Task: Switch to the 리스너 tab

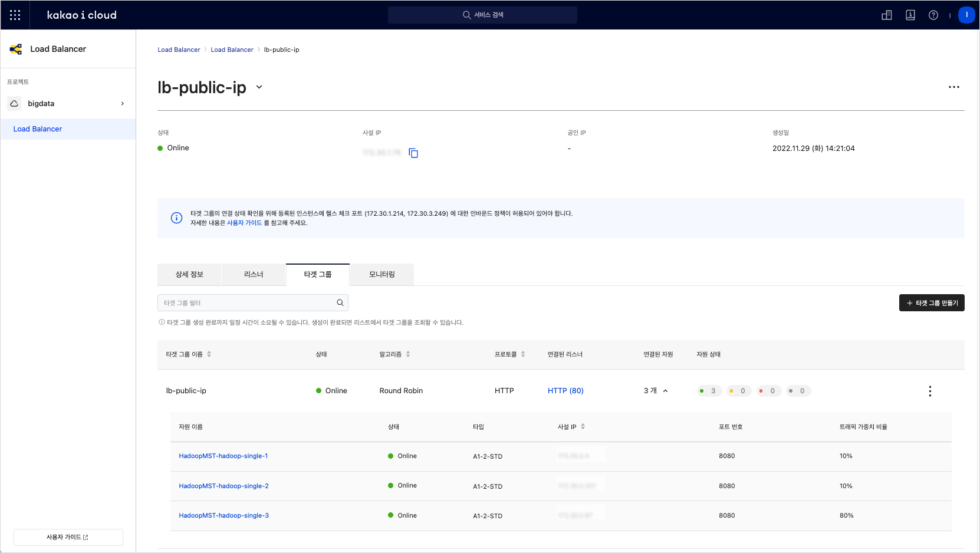Action: [254, 275]
